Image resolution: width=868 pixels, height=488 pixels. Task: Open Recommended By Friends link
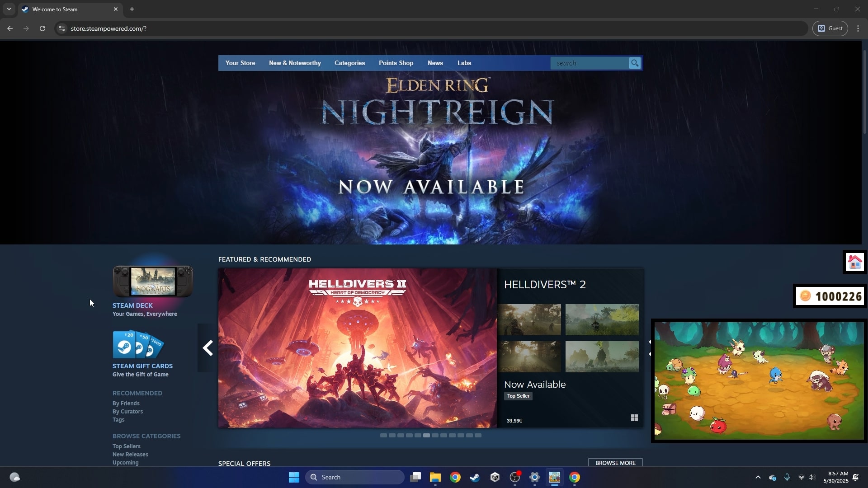click(126, 404)
